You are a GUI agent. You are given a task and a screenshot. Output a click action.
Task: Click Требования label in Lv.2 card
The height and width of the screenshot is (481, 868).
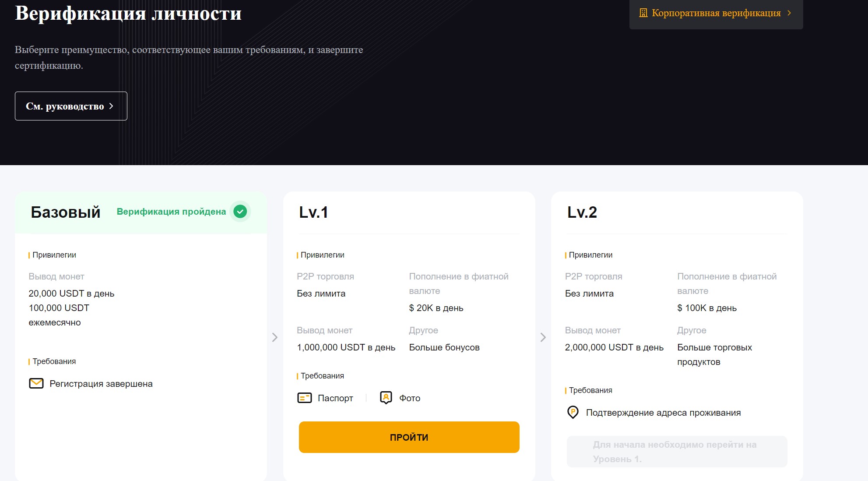[590, 390]
